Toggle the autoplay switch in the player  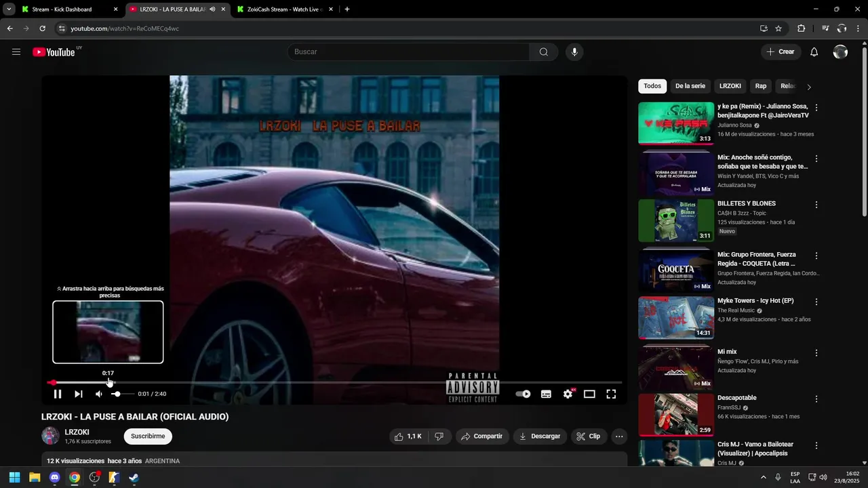pos(523,394)
